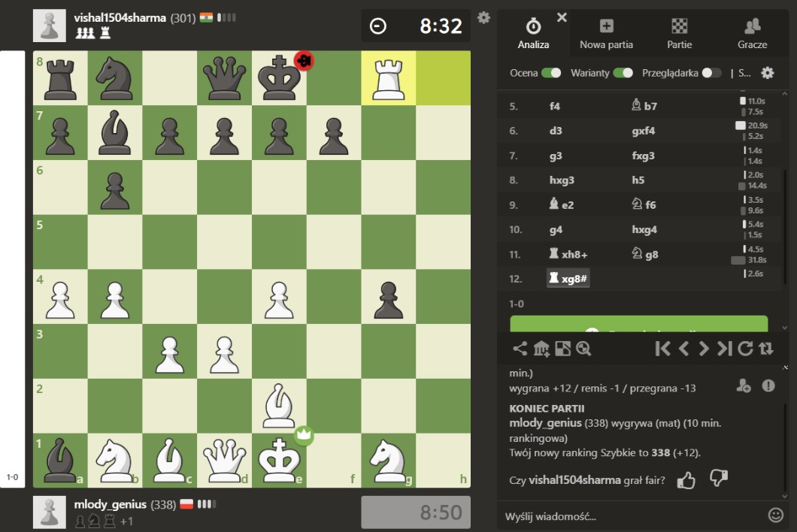This screenshot has height=532, width=797.
Task: Give thumbs down for opponent's fairness
Action: (718, 479)
